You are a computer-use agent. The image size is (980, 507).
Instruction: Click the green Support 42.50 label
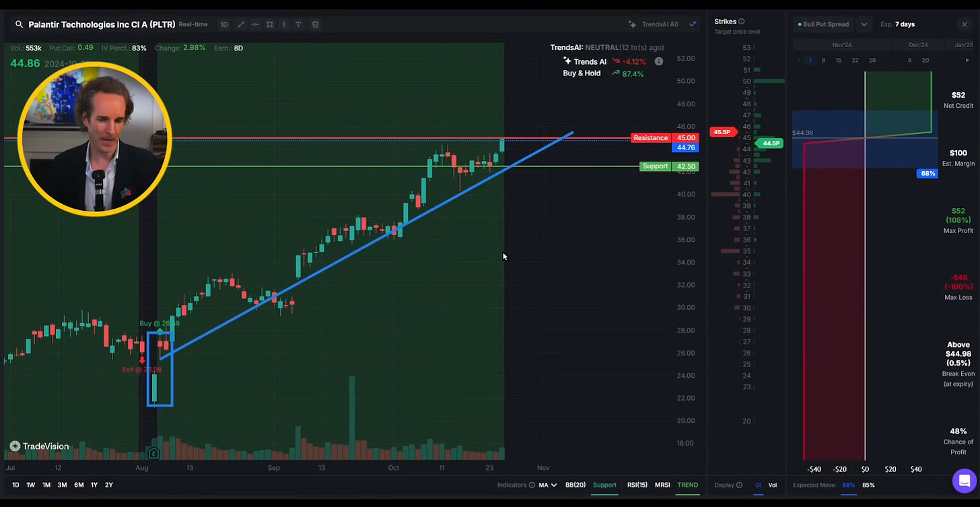670,166
